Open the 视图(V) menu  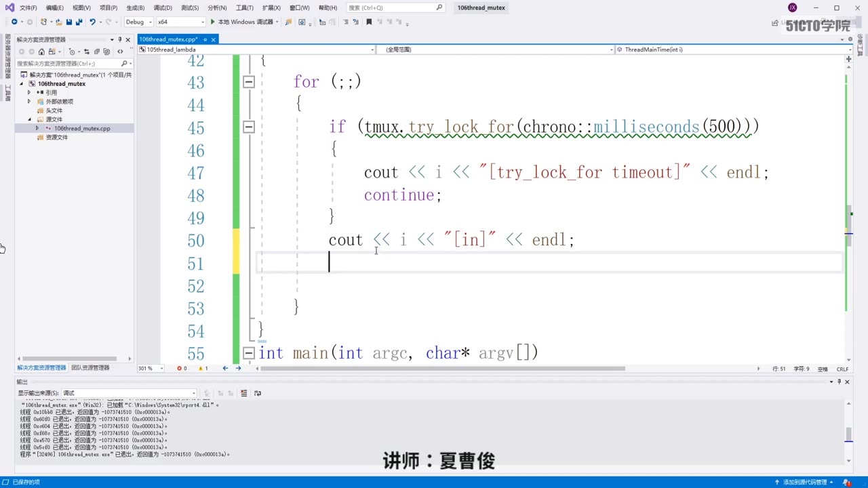tap(81, 8)
